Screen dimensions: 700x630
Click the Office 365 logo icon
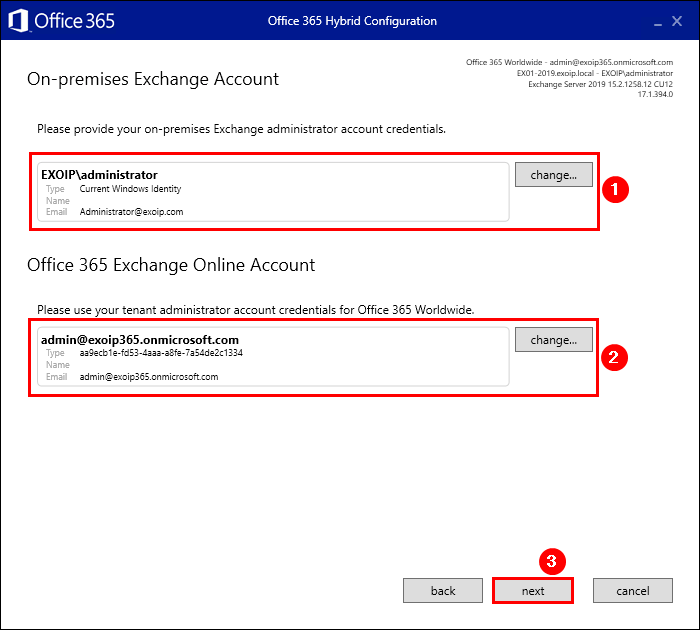click(17, 20)
